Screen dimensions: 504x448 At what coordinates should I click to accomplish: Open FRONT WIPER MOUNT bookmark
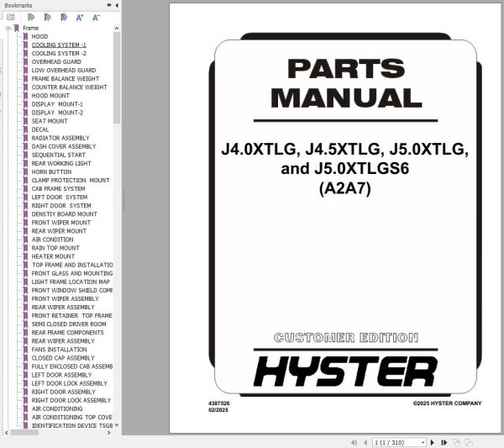click(61, 223)
